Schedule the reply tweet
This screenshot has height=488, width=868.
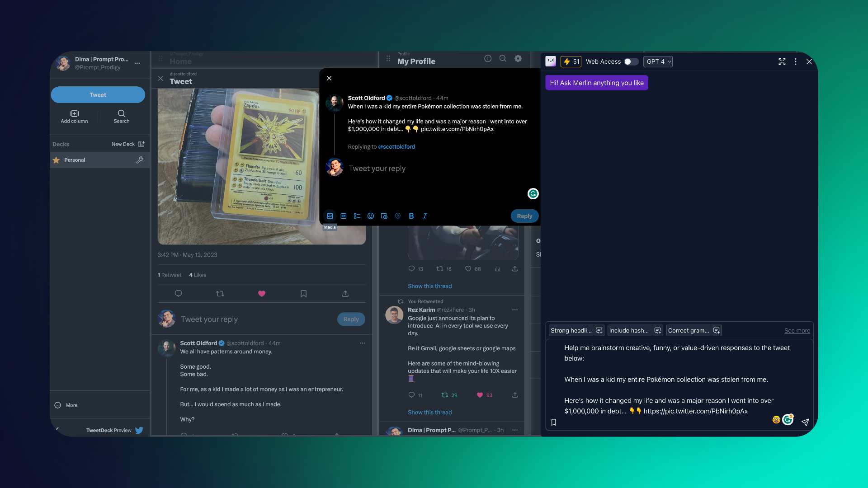[384, 216]
